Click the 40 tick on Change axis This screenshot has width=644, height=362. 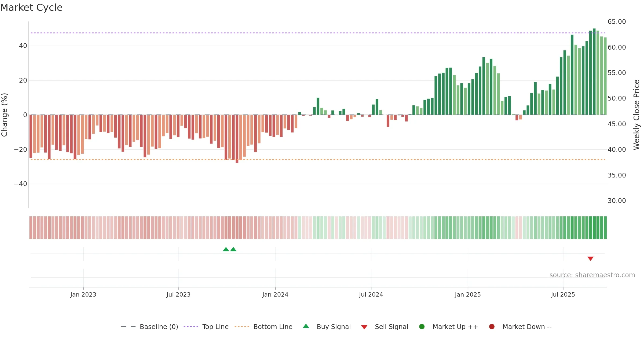tap(23, 46)
